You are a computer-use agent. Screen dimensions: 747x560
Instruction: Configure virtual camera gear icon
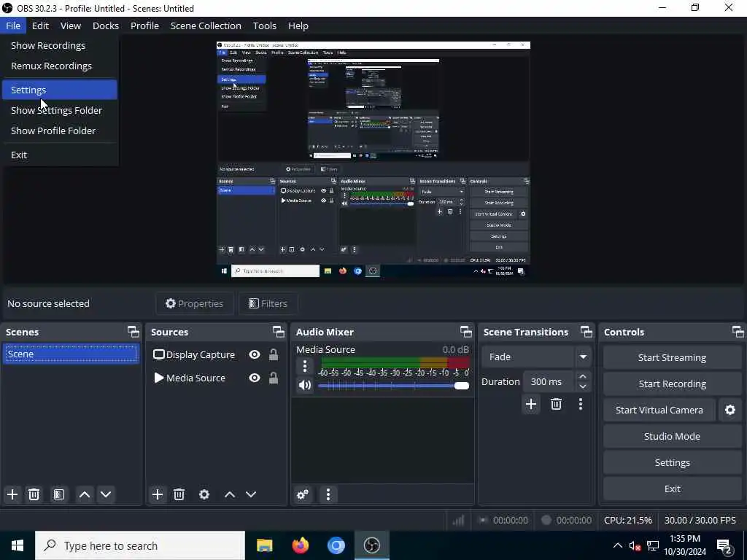click(729, 410)
